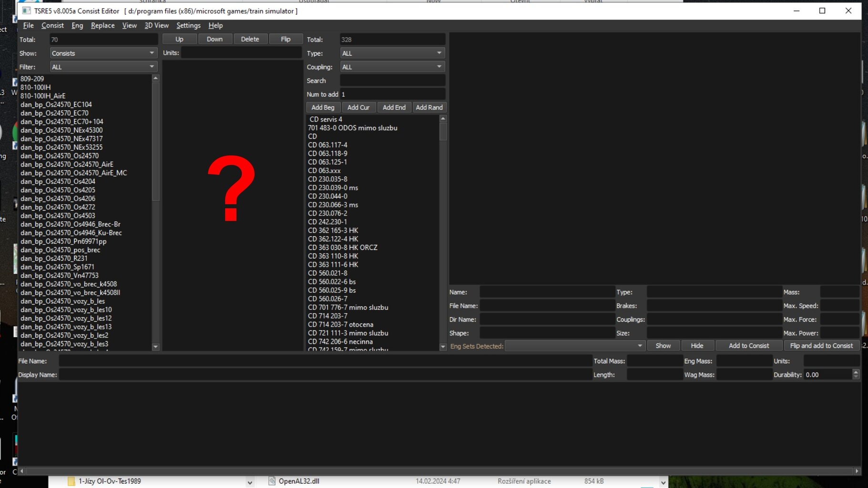
Task: Increase Durability with the stepper up arrow
Action: tap(856, 372)
